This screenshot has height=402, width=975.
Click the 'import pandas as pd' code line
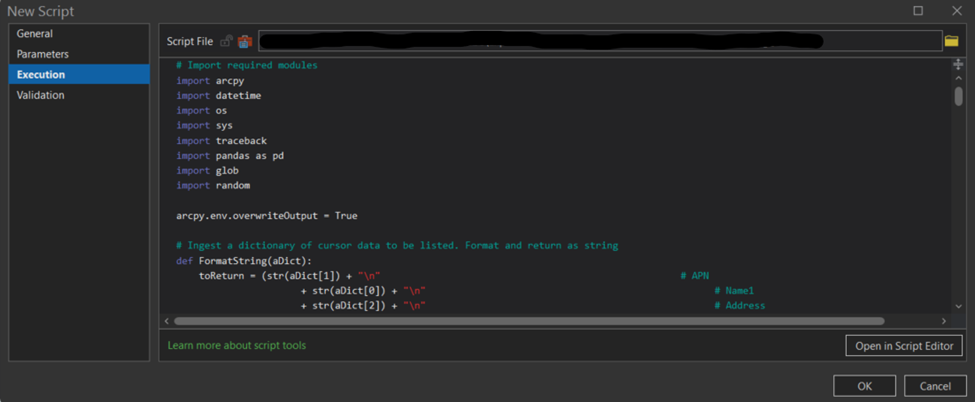click(230, 156)
